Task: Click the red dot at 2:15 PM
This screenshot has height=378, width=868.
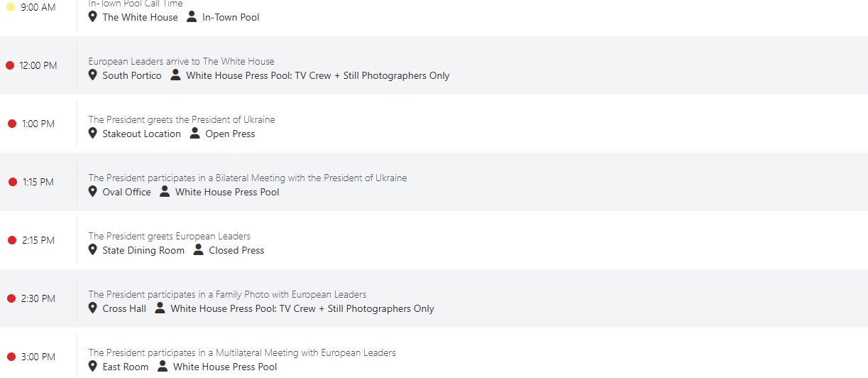Action: [x=12, y=240]
